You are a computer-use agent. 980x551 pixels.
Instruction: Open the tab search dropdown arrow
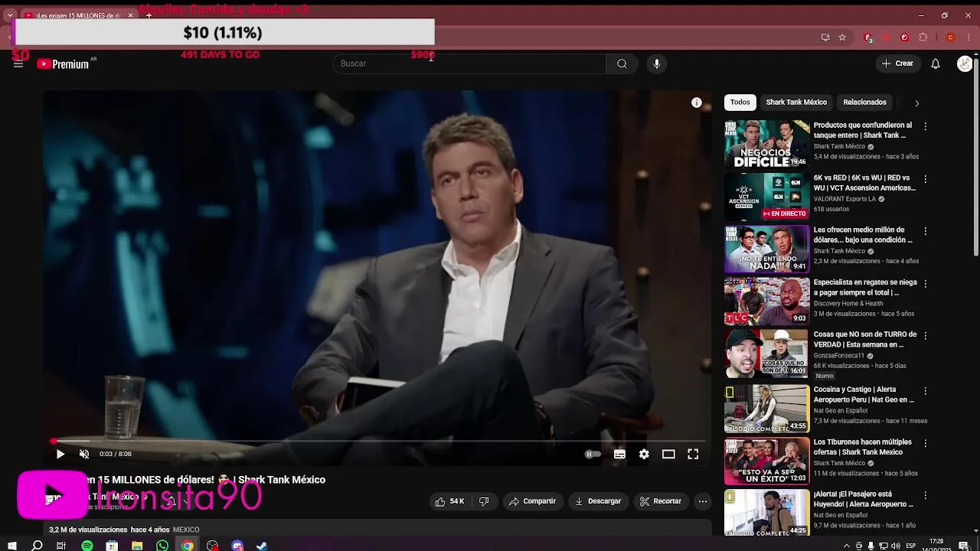(x=10, y=15)
